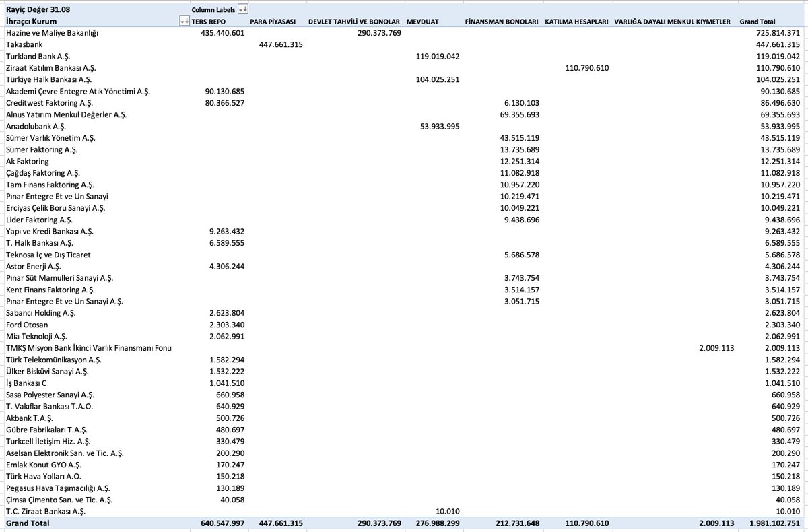Viewport: 808px width, 532px height.
Task: Click the Mia Teknoloji A.Ş. row label
Action: [x=37, y=336]
